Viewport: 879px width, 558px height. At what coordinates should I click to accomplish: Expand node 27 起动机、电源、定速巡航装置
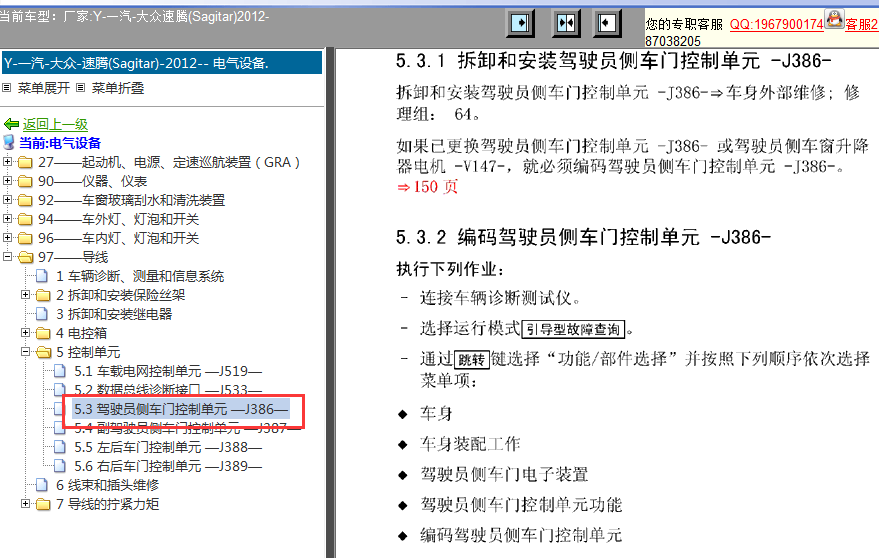coord(7,162)
